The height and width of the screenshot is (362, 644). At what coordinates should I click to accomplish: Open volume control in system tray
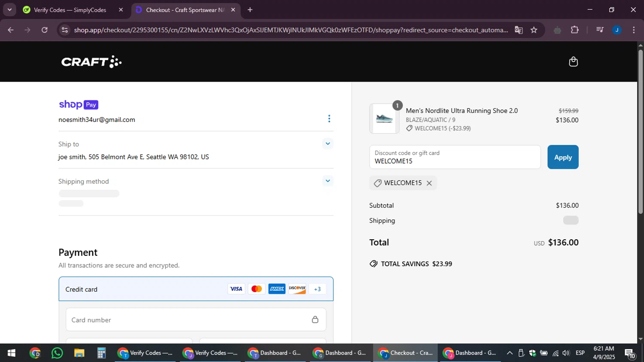[x=566, y=353]
